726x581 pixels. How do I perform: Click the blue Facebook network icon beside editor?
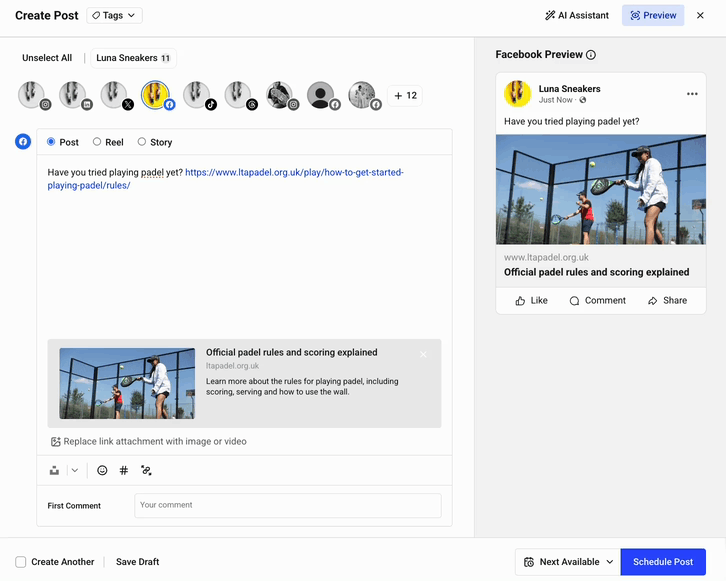tap(23, 142)
